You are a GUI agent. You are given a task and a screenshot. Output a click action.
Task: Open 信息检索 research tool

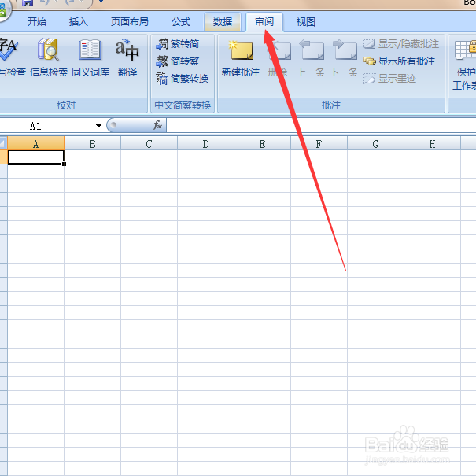pos(49,57)
